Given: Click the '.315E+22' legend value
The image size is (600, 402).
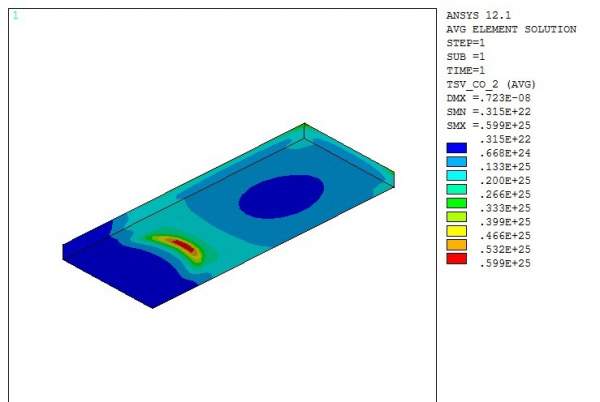Looking at the screenshot, I should point(505,140).
